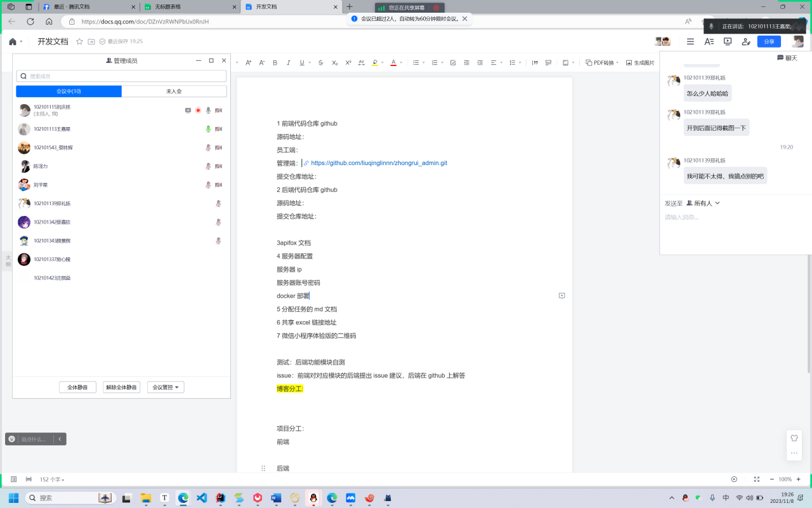The width and height of the screenshot is (812, 508).
Task: Apply Italic formatting to text
Action: click(x=288, y=62)
